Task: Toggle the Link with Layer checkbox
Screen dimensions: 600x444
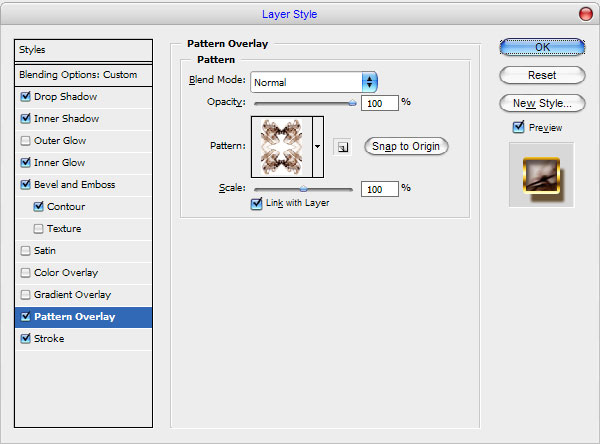Action: tap(256, 203)
